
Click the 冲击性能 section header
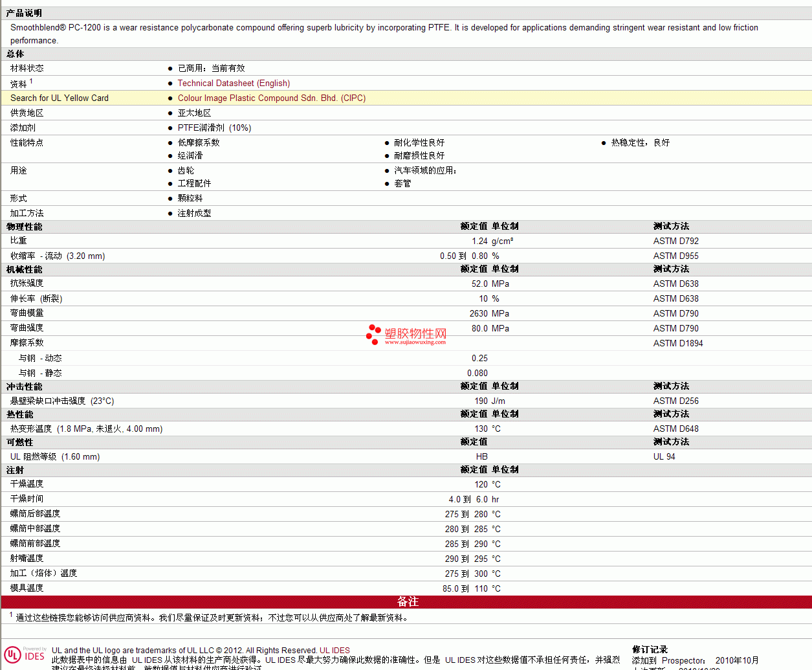coord(25,386)
